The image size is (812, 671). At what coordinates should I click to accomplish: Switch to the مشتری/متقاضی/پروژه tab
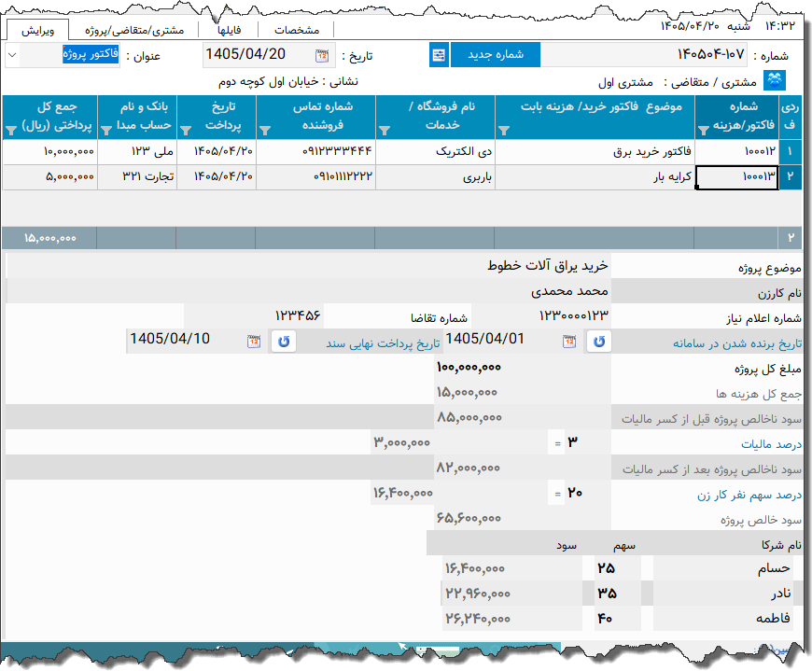point(134,31)
